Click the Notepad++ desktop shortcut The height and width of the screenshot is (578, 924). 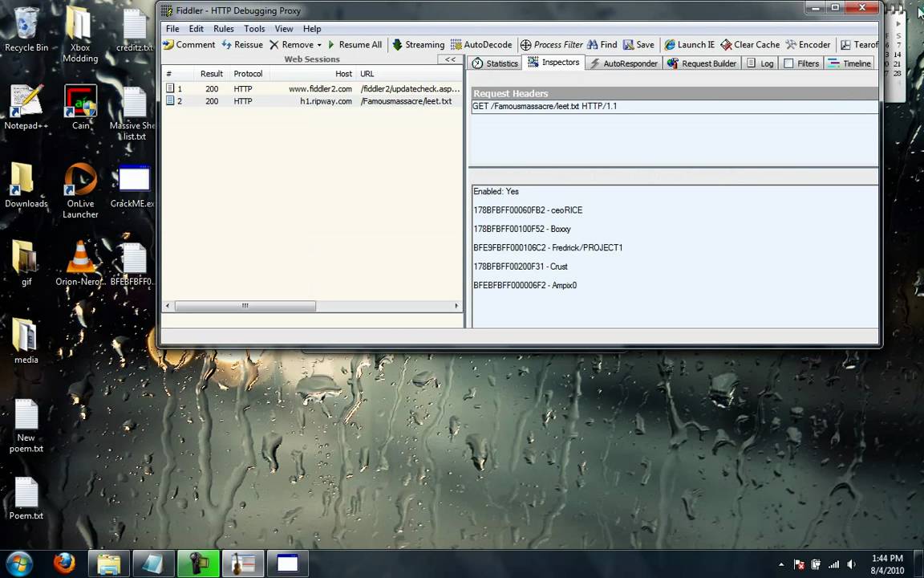26,108
